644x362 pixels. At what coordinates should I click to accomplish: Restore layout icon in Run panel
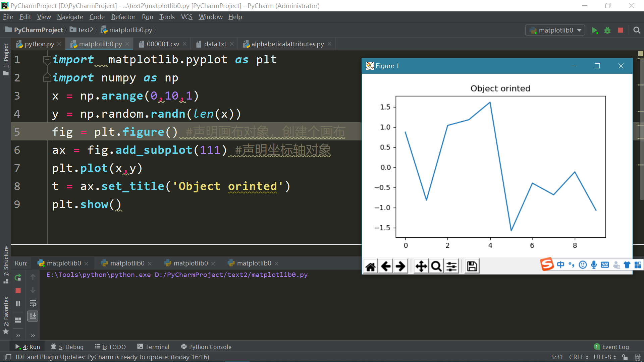[18, 320]
